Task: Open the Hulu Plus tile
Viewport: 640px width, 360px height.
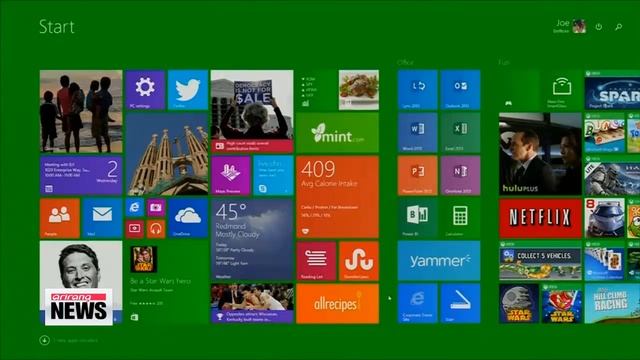Action: pos(540,154)
